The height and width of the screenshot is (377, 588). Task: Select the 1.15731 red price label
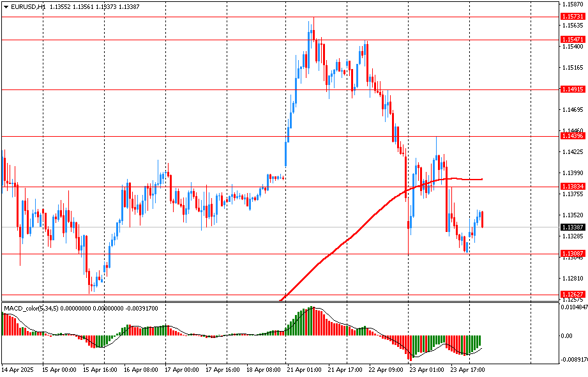(x=572, y=16)
